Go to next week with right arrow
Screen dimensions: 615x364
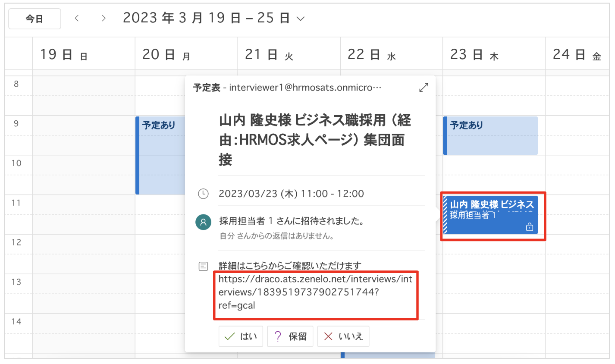click(x=104, y=18)
